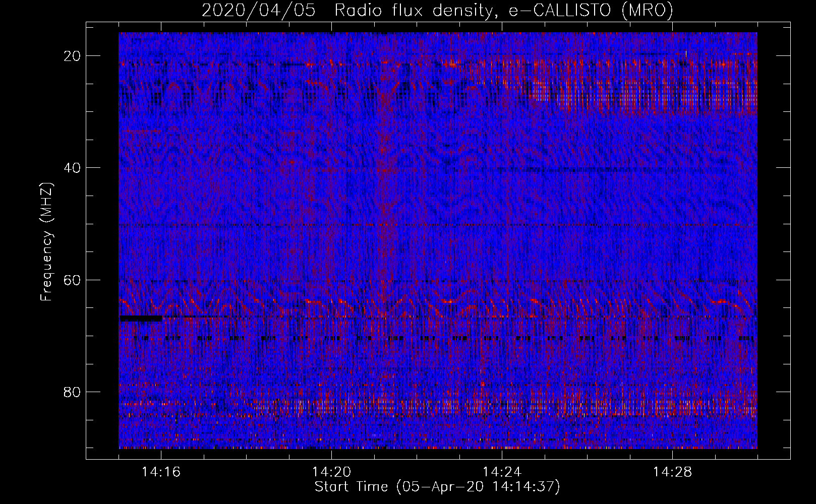Click the 80 MHz frequency tick label
Image resolution: width=816 pixels, height=504 pixels.
[73, 392]
